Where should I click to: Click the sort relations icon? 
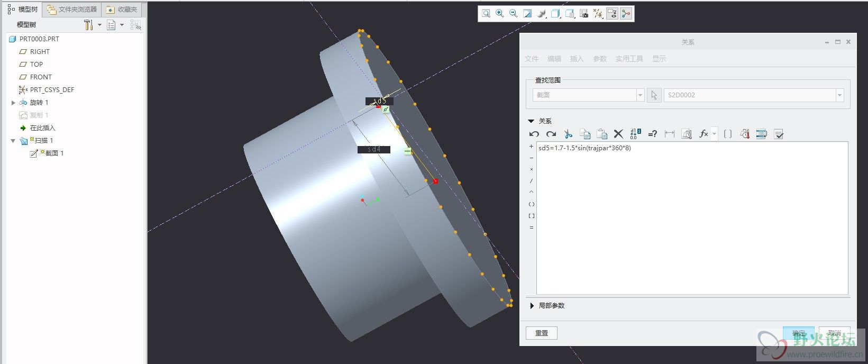762,134
